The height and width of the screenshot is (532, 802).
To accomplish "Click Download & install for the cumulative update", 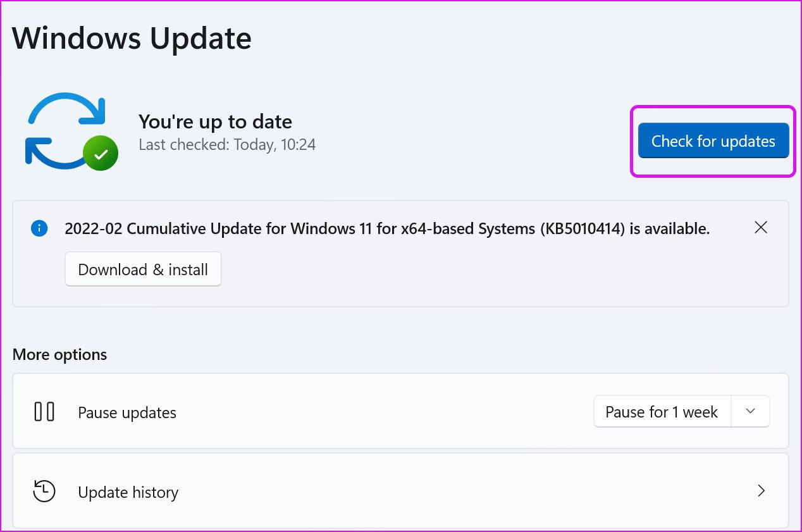I will click(142, 269).
